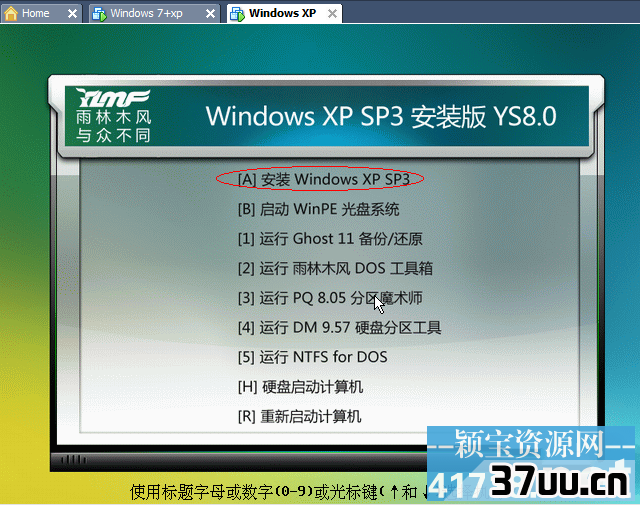Run [3] PQ 8.05 分区魔术师
Image resolution: width=640 pixels, height=506 pixels.
click(330, 298)
